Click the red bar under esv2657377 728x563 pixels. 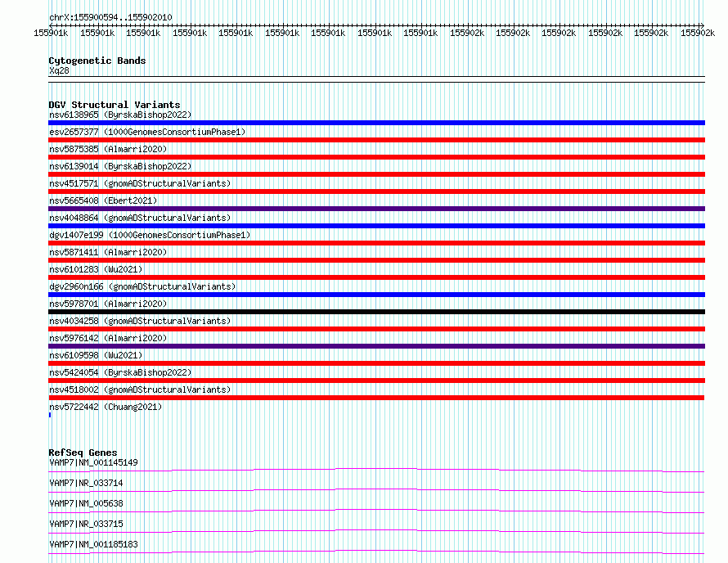[376, 140]
